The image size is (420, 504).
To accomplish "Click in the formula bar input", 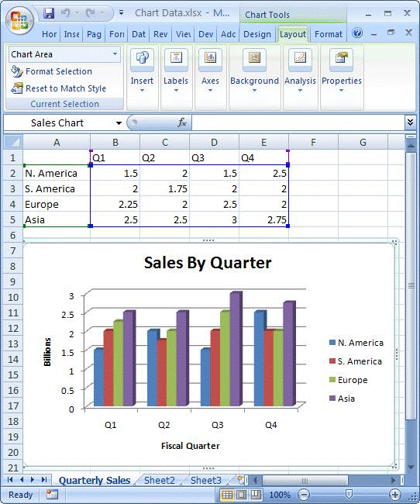I will tap(298, 123).
